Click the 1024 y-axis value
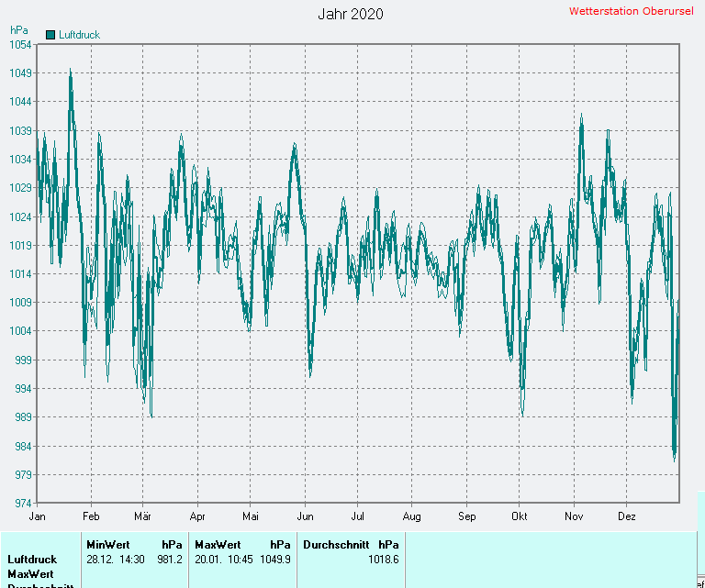 tap(21, 217)
